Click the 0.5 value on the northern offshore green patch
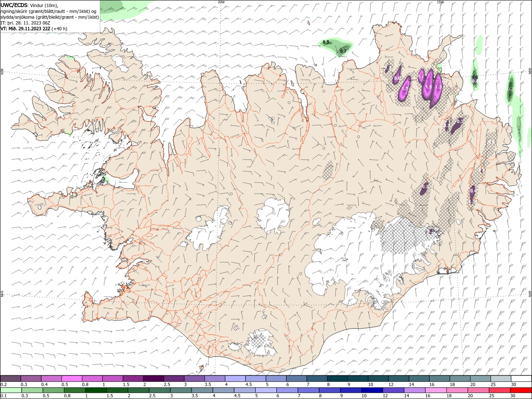The height and width of the screenshot is (399, 532). tap(326, 42)
